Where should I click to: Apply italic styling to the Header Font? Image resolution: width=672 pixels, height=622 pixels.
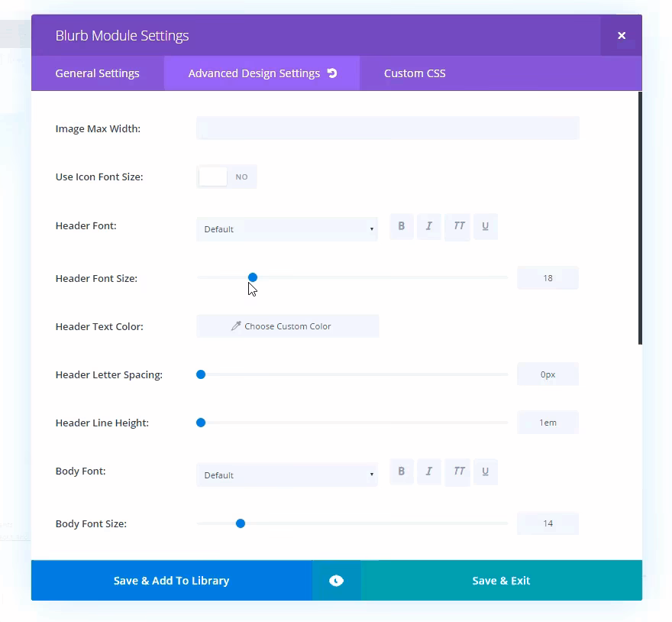point(429,226)
